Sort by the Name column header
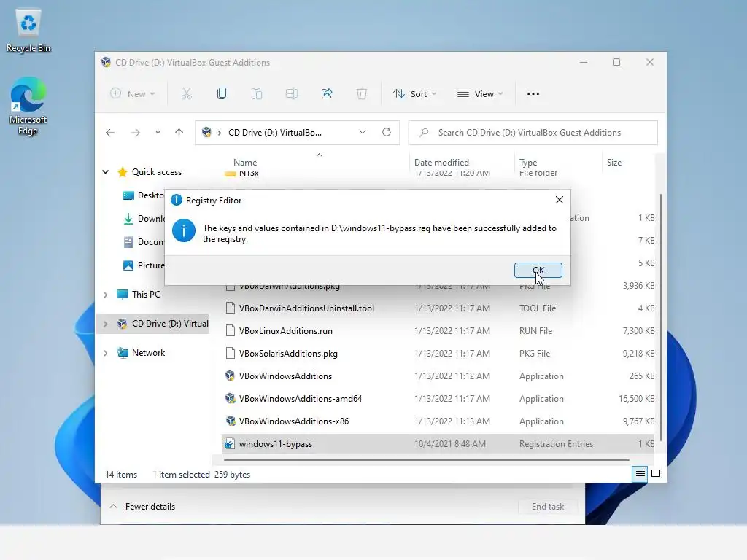Viewport: 747px width, 560px height. (245, 163)
